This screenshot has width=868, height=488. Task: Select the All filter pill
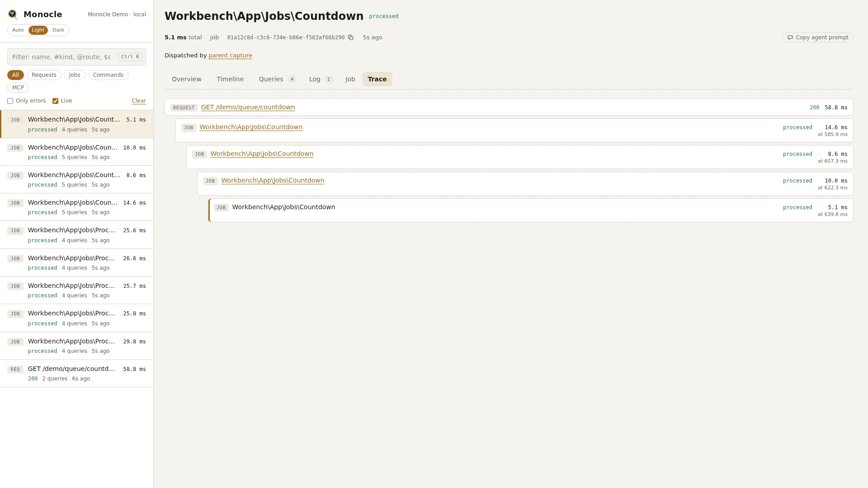pos(15,75)
